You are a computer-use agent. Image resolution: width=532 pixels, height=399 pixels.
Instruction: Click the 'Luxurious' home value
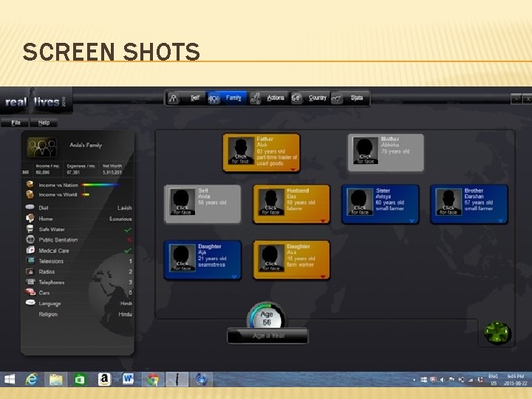pos(120,219)
